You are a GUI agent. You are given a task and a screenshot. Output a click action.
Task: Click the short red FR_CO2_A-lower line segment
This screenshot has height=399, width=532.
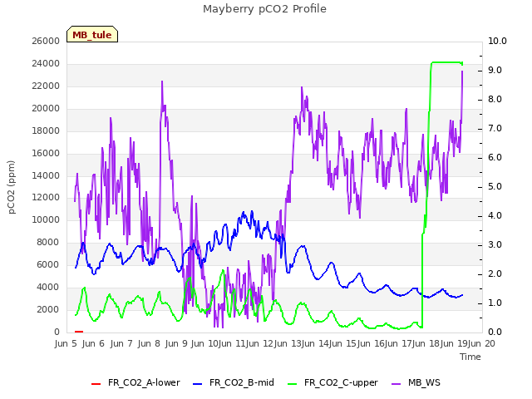pos(79,332)
